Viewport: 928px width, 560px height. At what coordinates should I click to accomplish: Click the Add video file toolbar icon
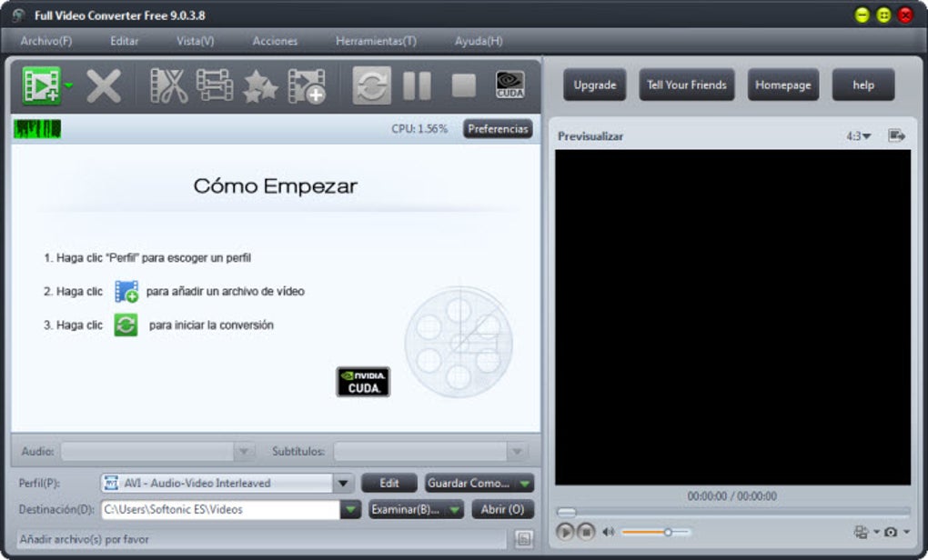[x=42, y=85]
